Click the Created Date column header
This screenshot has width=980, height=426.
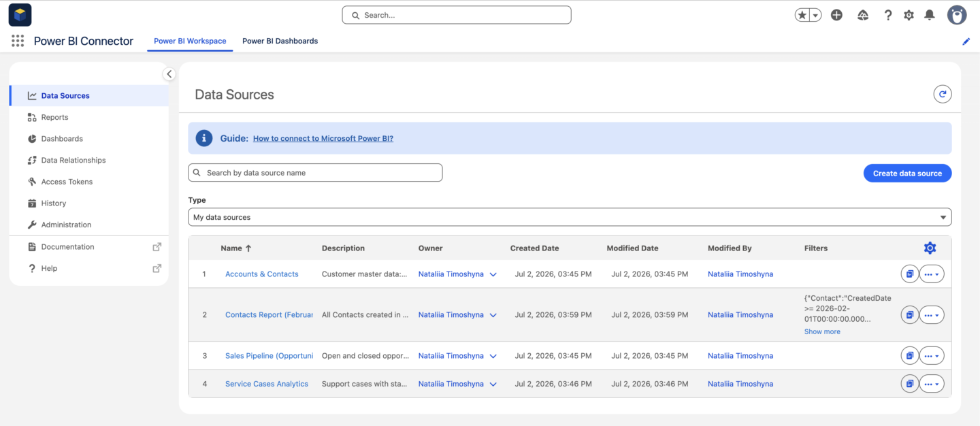(534, 248)
